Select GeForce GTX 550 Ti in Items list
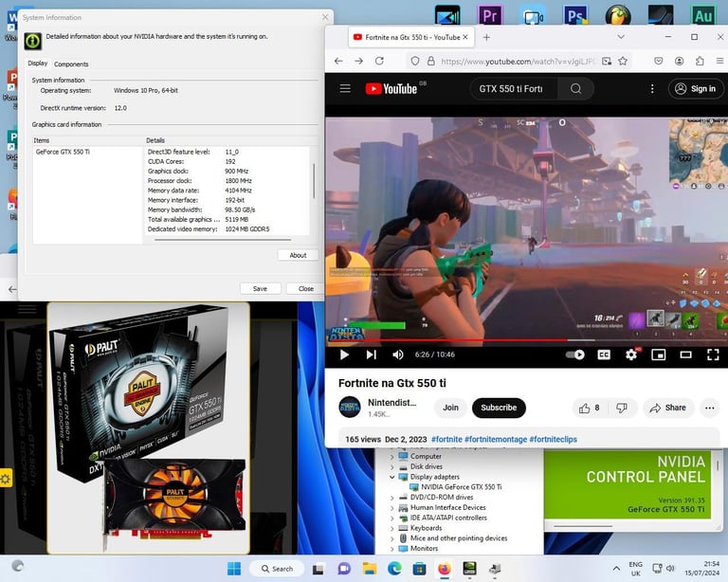The image size is (728, 582). (63, 152)
